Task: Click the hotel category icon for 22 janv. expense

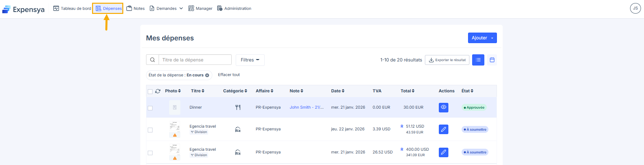Action: pos(238,129)
